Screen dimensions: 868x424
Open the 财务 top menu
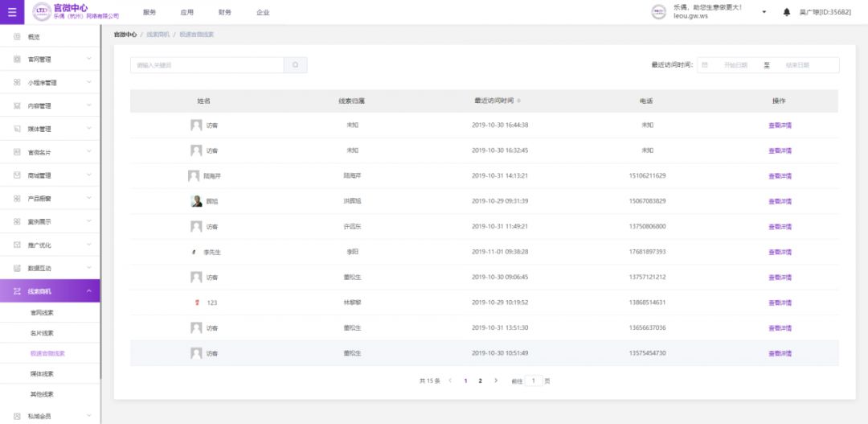click(x=224, y=13)
